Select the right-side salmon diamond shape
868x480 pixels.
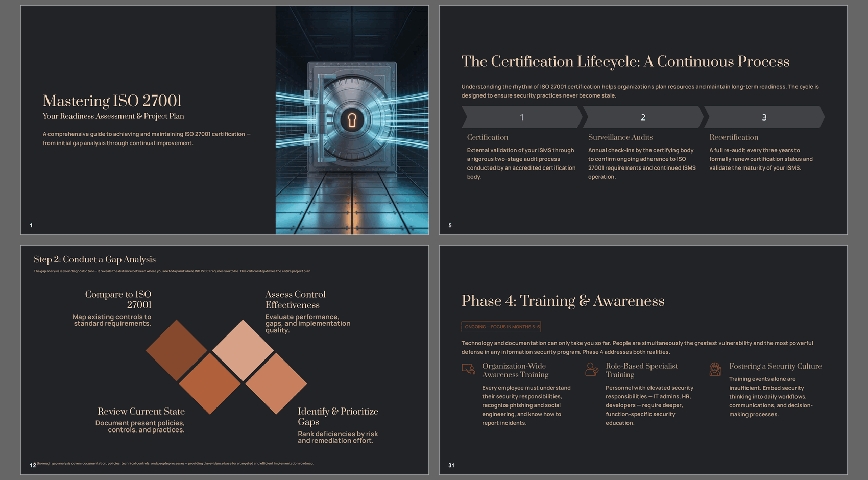[276, 383]
